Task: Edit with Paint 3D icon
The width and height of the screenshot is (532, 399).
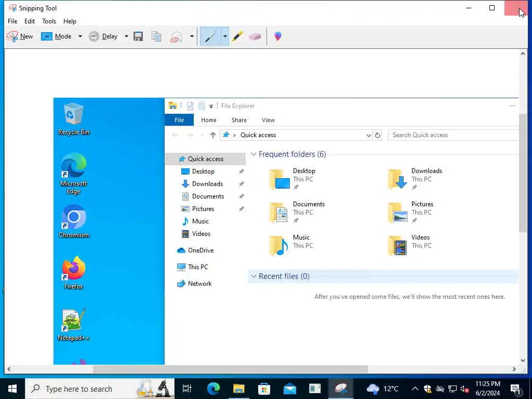Action: click(277, 36)
